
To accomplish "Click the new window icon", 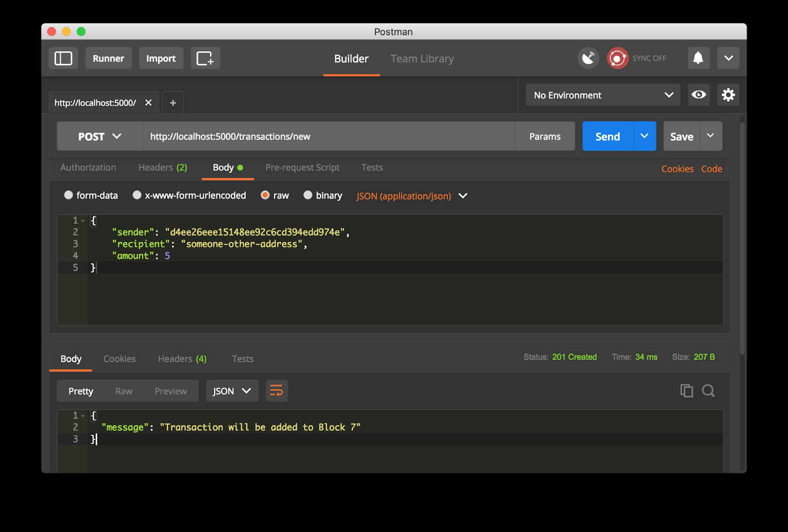I will 205,58.
